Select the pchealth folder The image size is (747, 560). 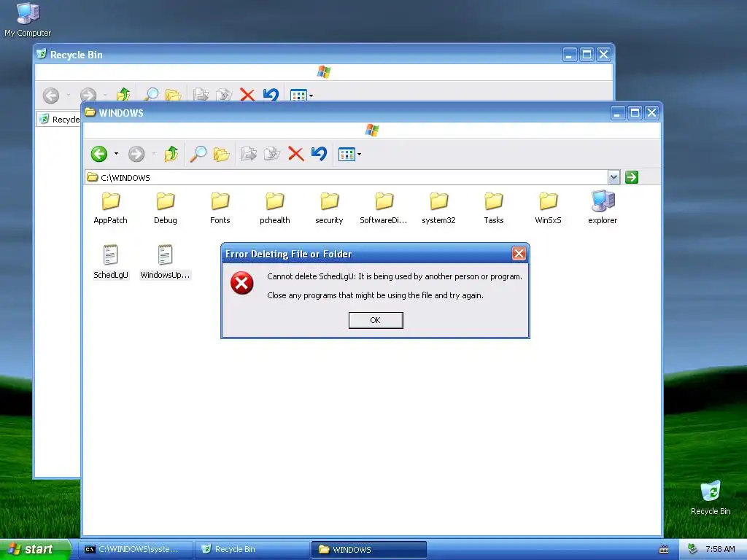tap(275, 208)
